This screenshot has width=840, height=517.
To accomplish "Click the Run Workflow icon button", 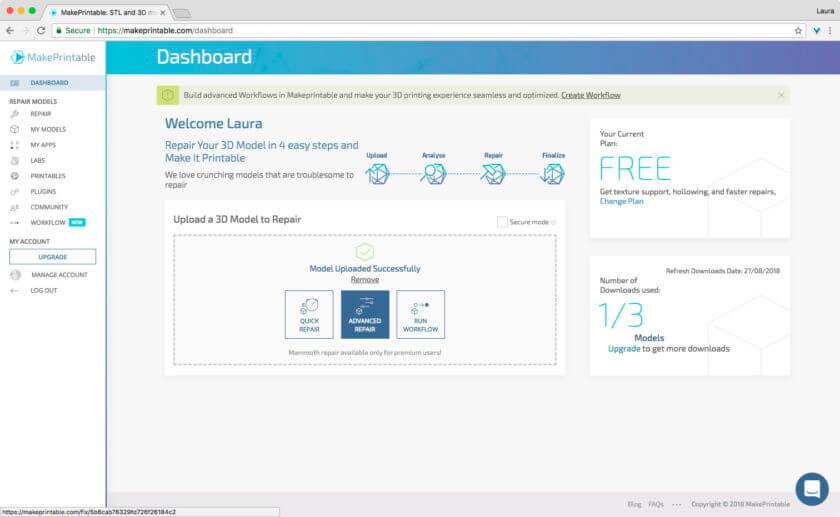I will 420,314.
